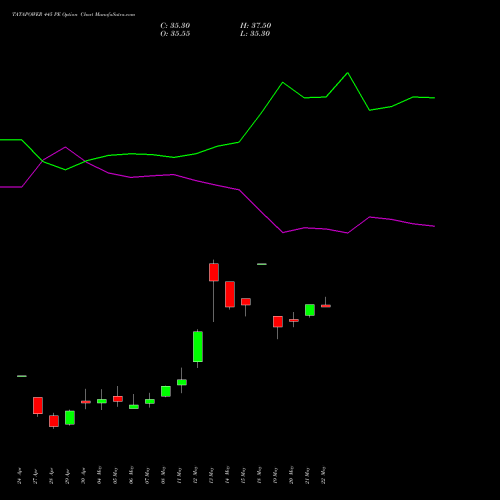
Task: Select the thin red candle for 20 May
Action: (294, 320)
